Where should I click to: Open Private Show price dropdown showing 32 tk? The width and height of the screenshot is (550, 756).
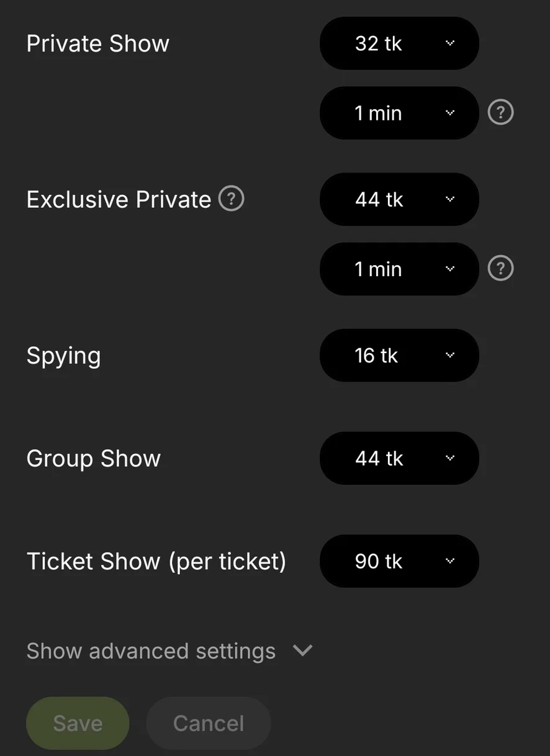pos(399,43)
